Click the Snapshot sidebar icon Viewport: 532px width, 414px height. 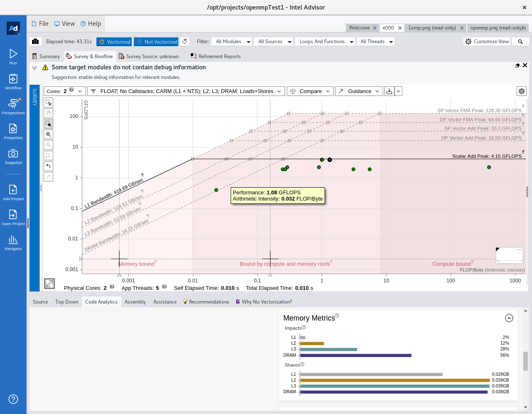click(13, 156)
